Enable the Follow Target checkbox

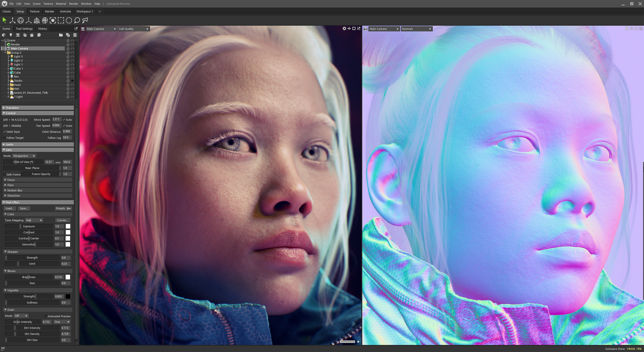coord(5,138)
